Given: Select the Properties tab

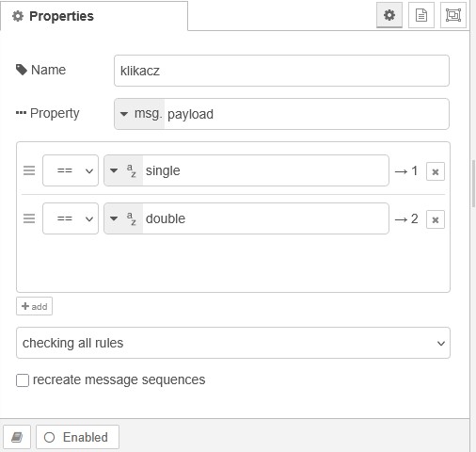Looking at the screenshot, I should [94, 16].
